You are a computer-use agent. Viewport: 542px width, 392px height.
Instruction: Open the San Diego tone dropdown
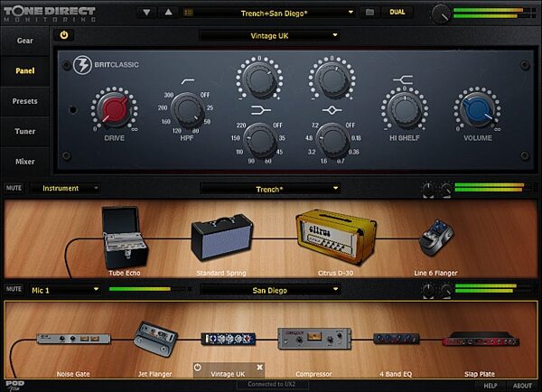(x=270, y=290)
